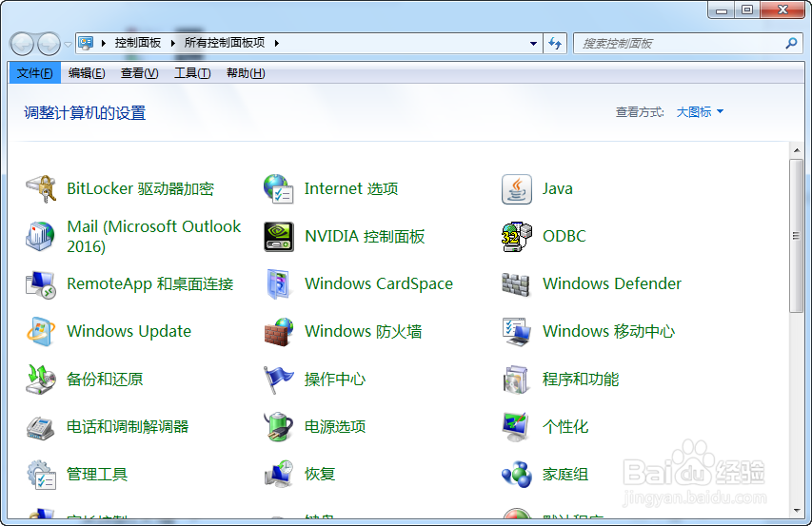
Task: Open the 文件(F) menu
Action: (x=34, y=73)
